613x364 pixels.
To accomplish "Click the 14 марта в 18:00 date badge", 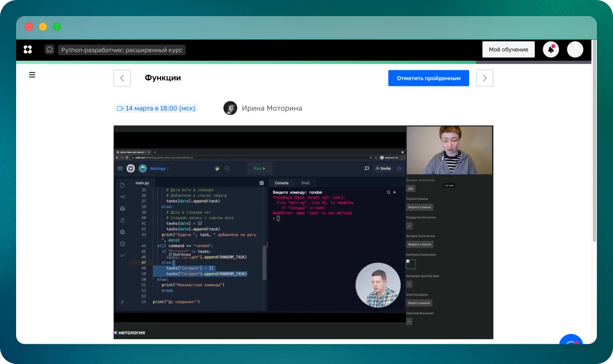I will [x=156, y=108].
